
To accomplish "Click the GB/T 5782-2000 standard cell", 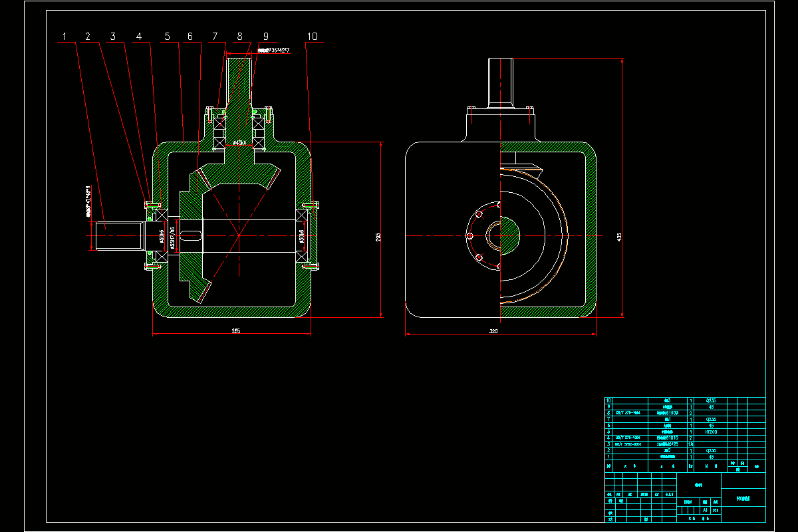I will click(630, 444).
